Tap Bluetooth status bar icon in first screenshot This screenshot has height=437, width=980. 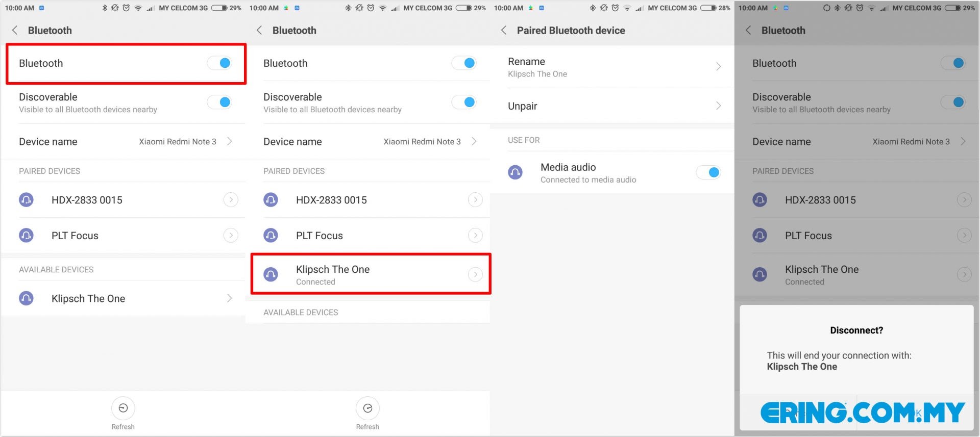click(105, 8)
